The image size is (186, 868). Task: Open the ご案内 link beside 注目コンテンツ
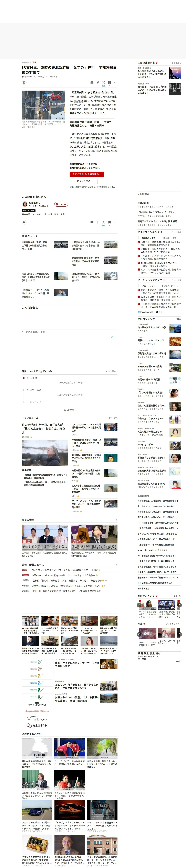[x=178, y=319]
